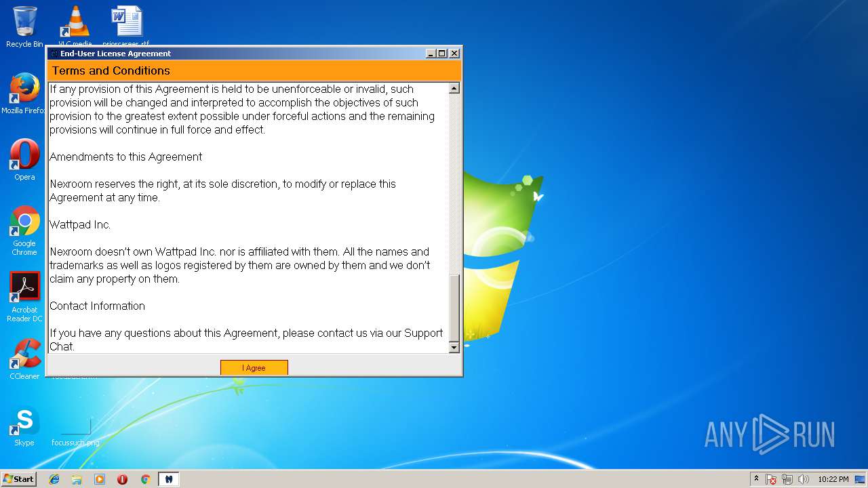Click the 'Wattpad Inc.' heading line

(x=80, y=225)
